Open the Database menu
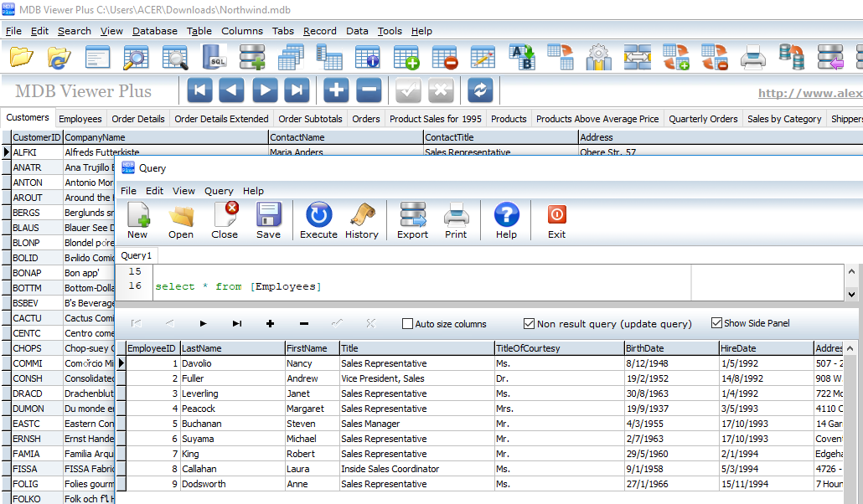 click(155, 31)
